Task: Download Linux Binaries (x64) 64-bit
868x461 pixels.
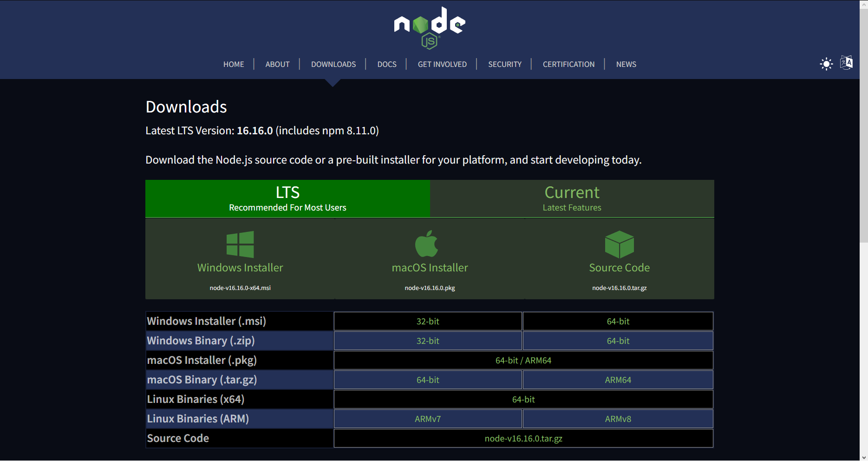Action: (x=523, y=399)
